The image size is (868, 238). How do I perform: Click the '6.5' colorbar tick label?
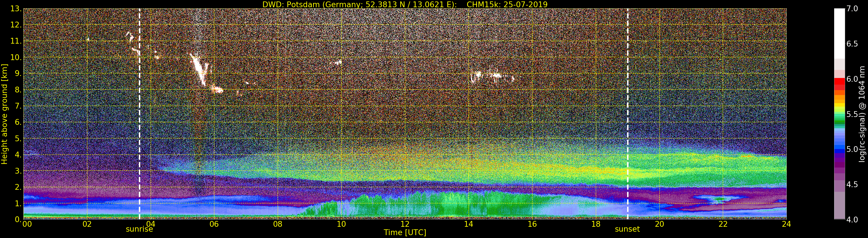pos(852,44)
